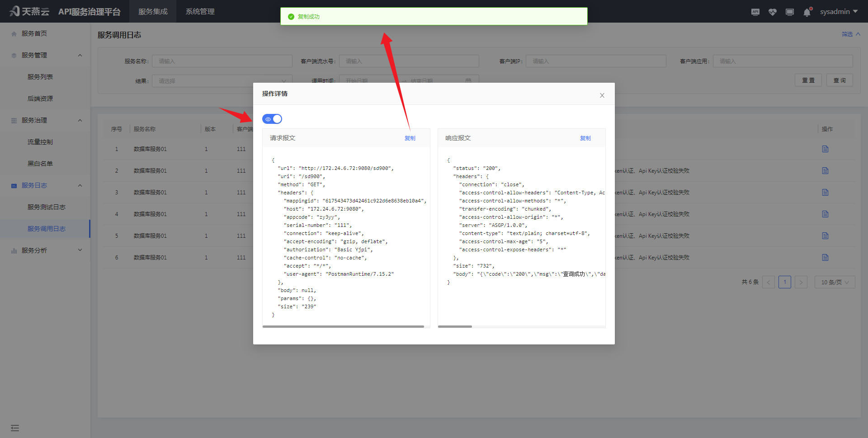Click the heartbeat monitor icon

pyautogui.click(x=772, y=12)
